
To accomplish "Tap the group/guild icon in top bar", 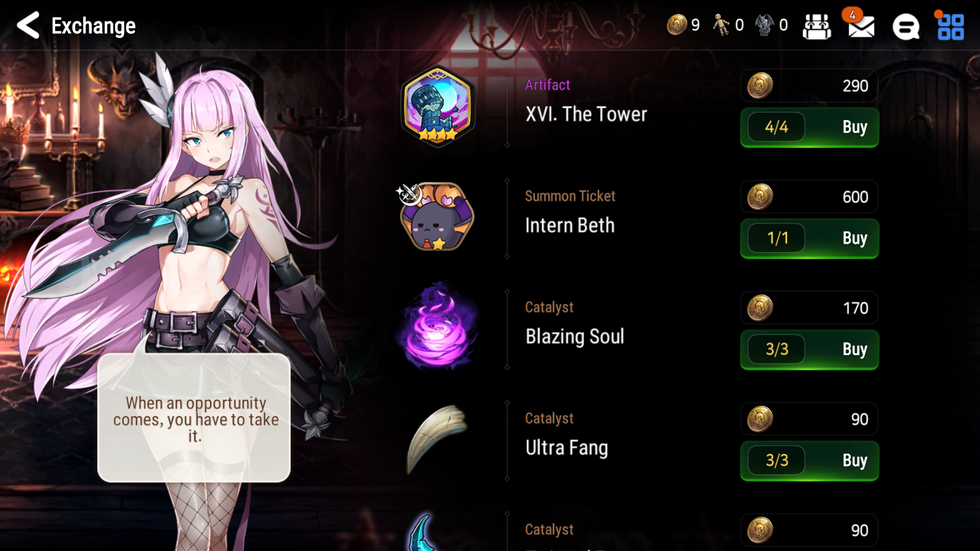I will (x=817, y=27).
